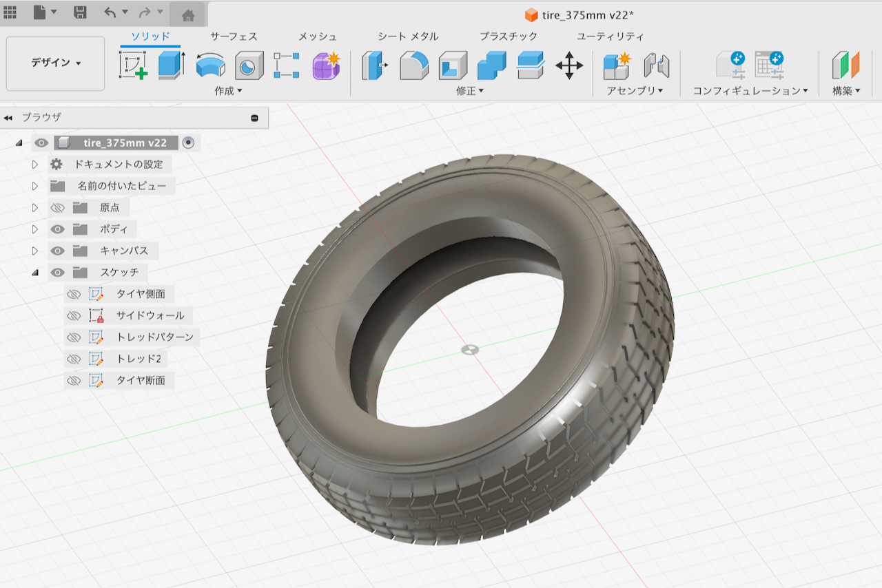Collapse the スケッチ folder
This screenshot has width=882, height=588.
(35, 273)
